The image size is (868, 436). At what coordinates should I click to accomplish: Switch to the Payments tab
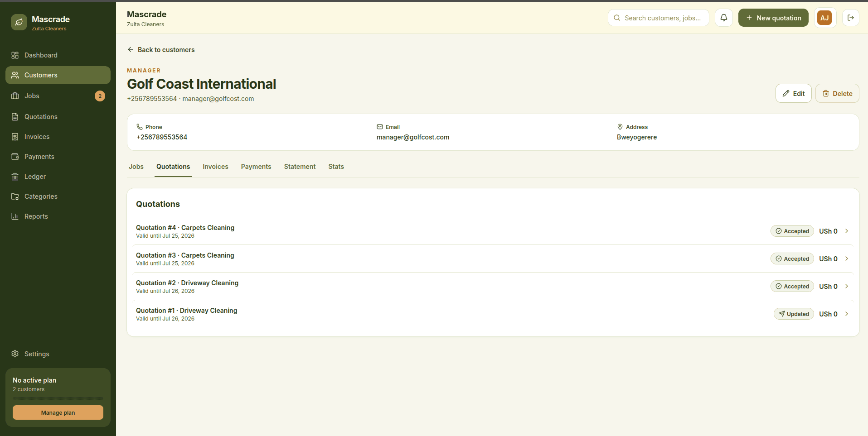coord(256,167)
